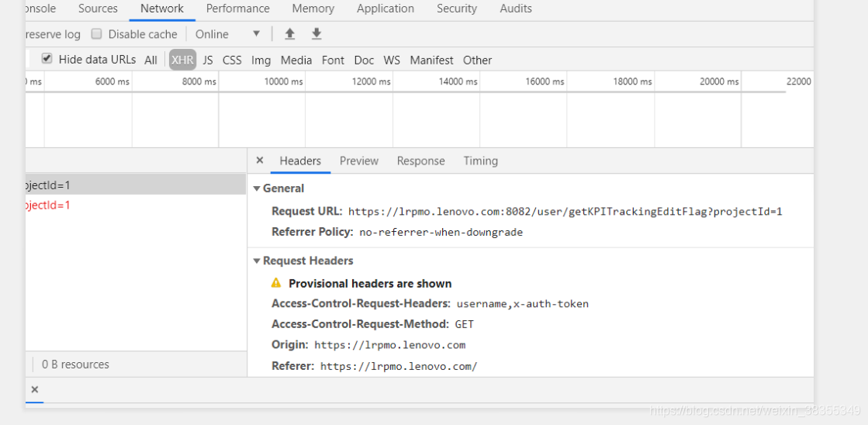Click the 16000 ms timeline marker
This screenshot has height=425, width=868.
[545, 82]
